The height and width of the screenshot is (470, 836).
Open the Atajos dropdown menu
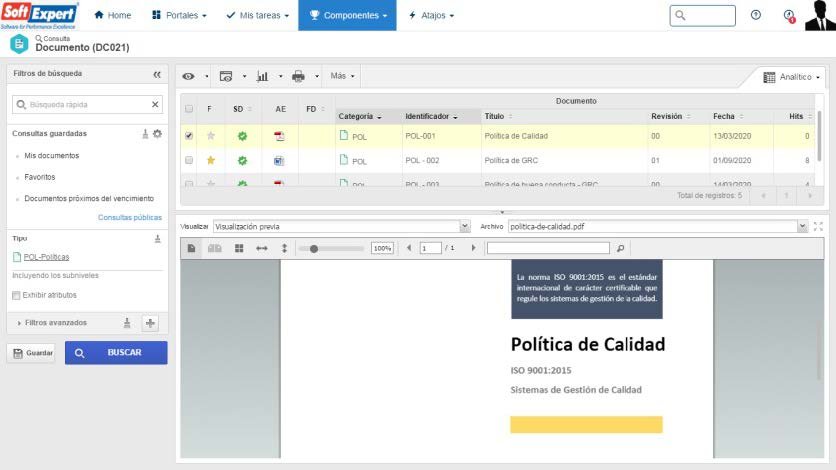(x=431, y=15)
